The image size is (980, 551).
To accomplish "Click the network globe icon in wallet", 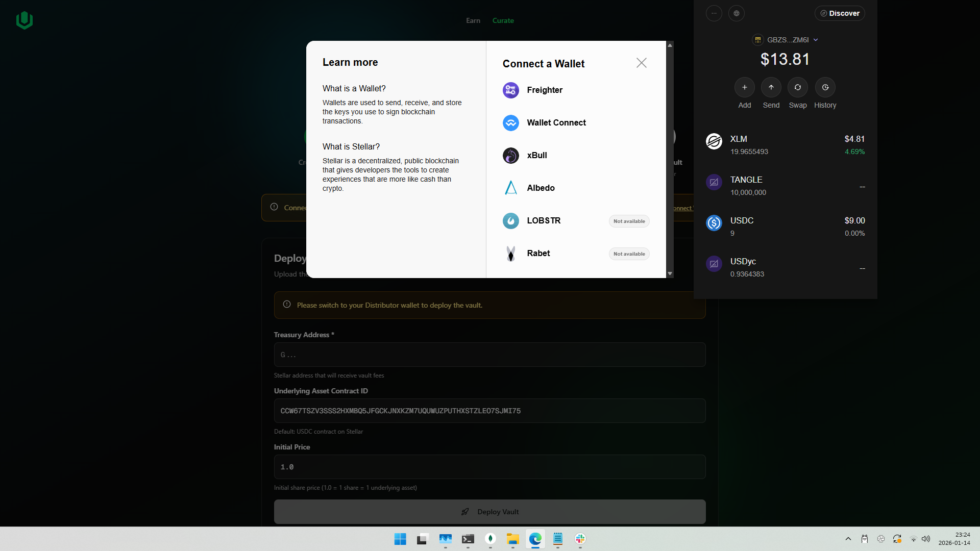I will 736,14.
